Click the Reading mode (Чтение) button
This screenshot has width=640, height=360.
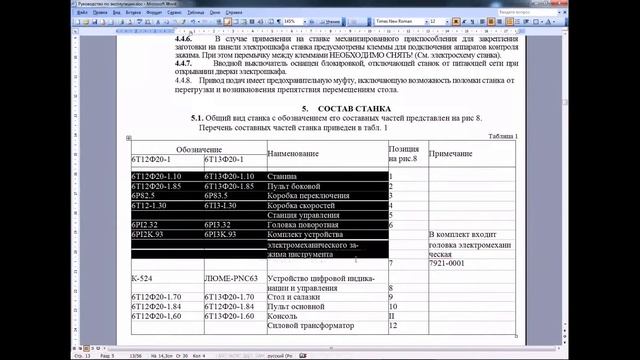coord(331,22)
